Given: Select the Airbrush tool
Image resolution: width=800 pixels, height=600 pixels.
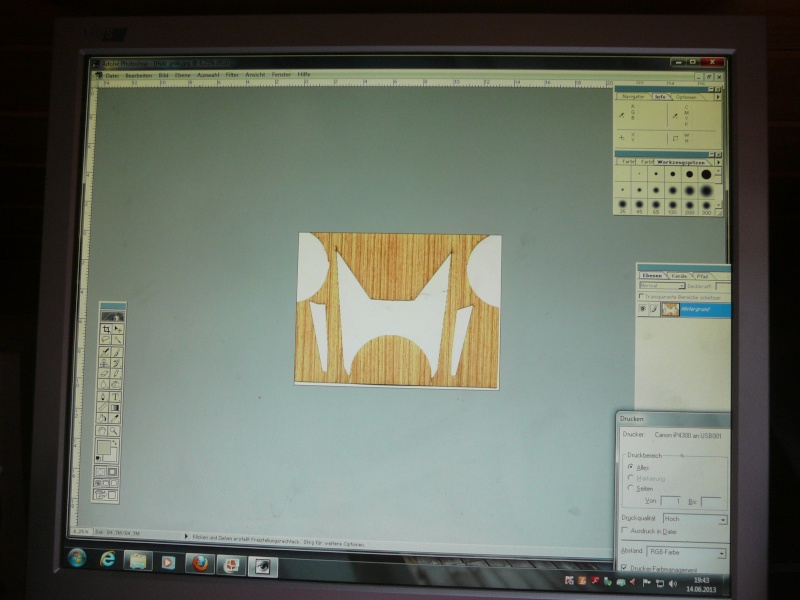Looking at the screenshot, I should pyautogui.click(x=105, y=352).
